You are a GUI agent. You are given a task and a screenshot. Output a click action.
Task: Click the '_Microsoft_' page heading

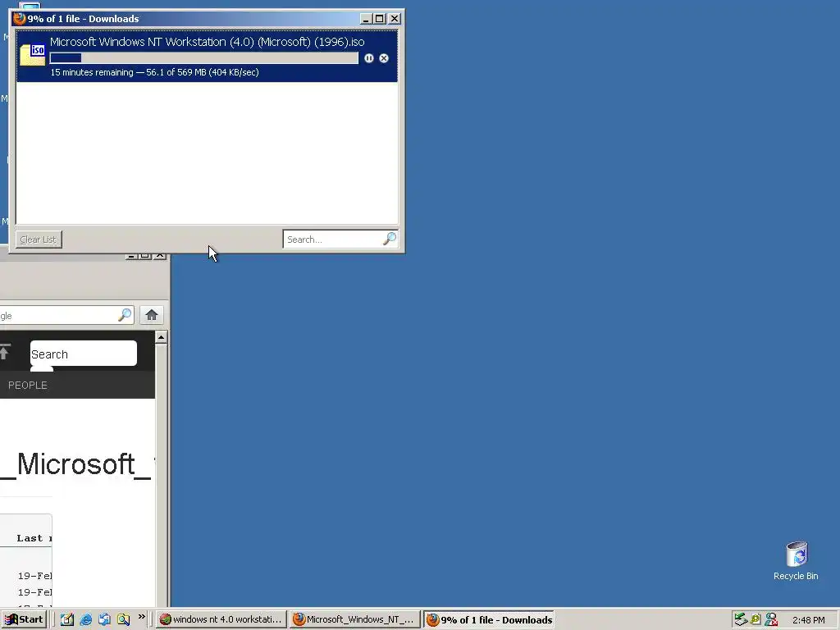[x=76, y=464]
